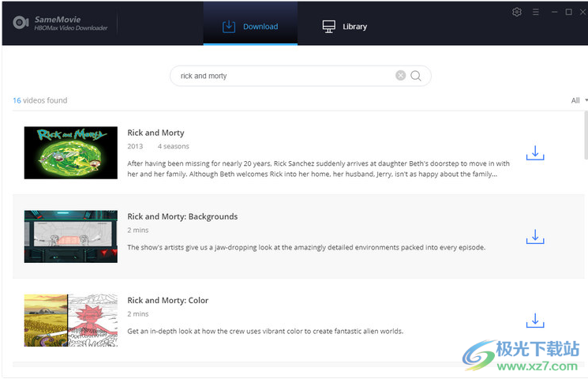The width and height of the screenshot is (588, 379).
Task: Download Rick and Morty: Color
Action: (535, 321)
